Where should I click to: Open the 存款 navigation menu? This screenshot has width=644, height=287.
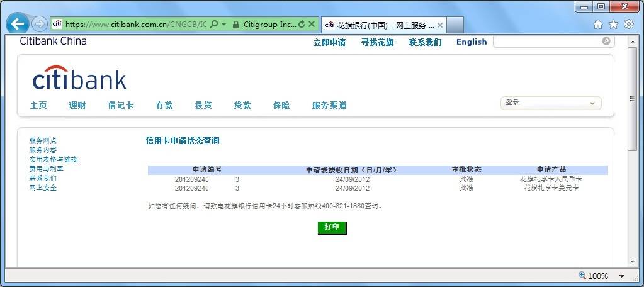point(164,106)
